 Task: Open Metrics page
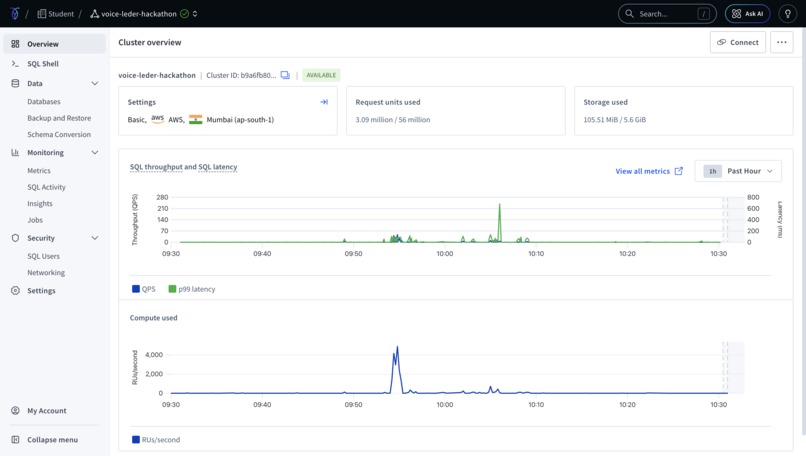click(39, 171)
